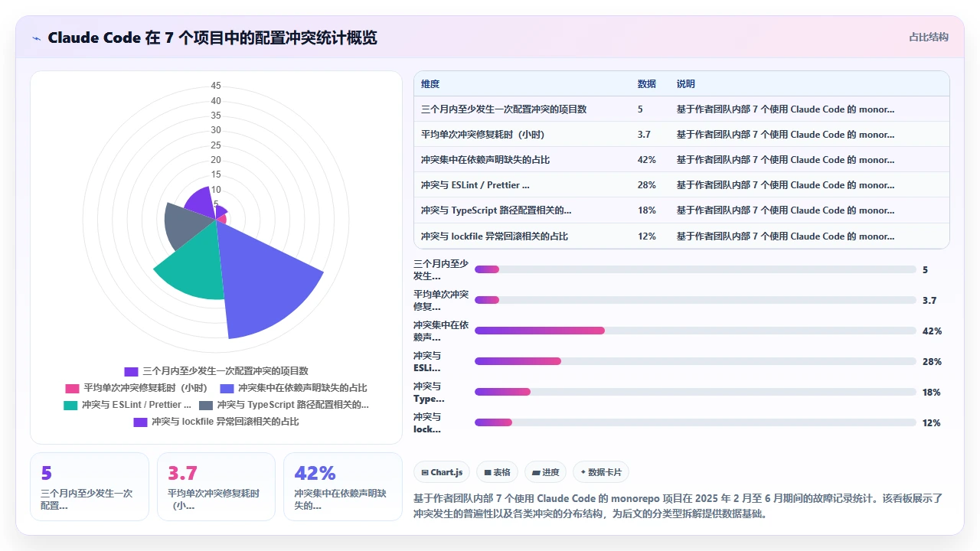The height and width of the screenshot is (551, 980).
Task: Click the 表格 tag chip
Action: [497, 472]
